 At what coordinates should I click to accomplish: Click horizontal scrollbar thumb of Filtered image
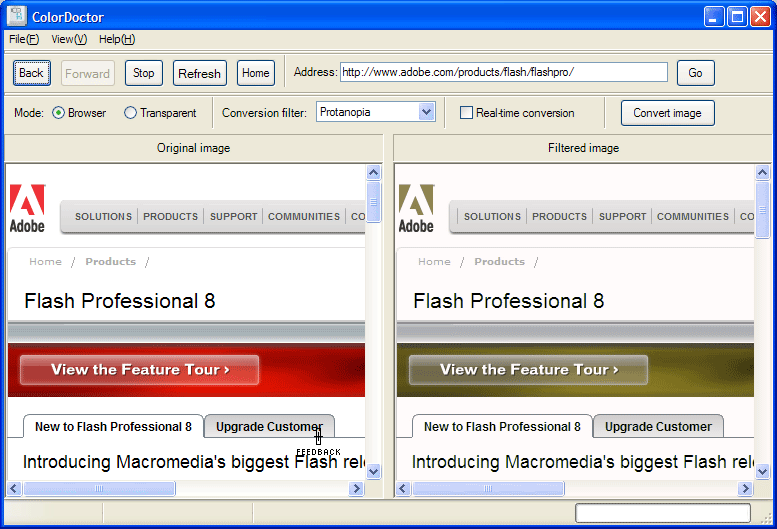click(x=489, y=488)
